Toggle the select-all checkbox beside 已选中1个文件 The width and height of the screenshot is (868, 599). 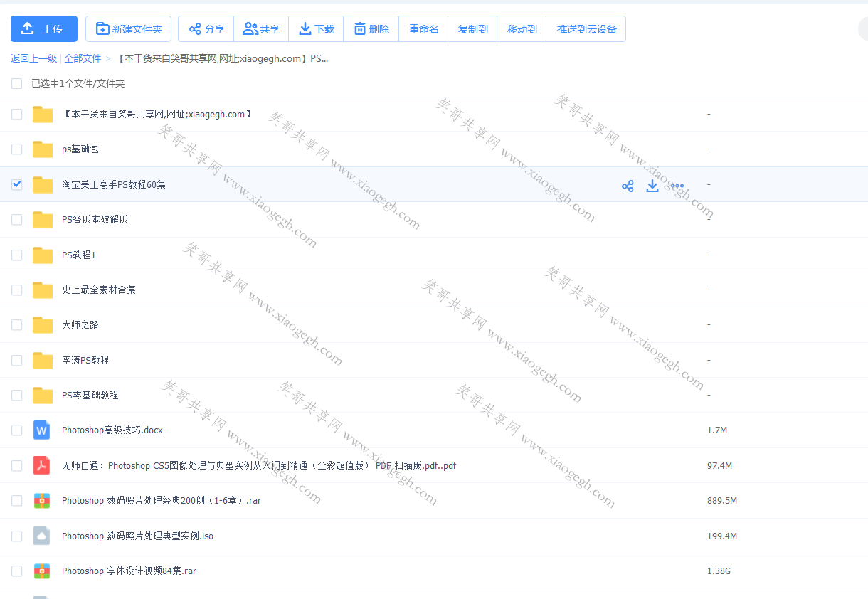pyautogui.click(x=17, y=83)
